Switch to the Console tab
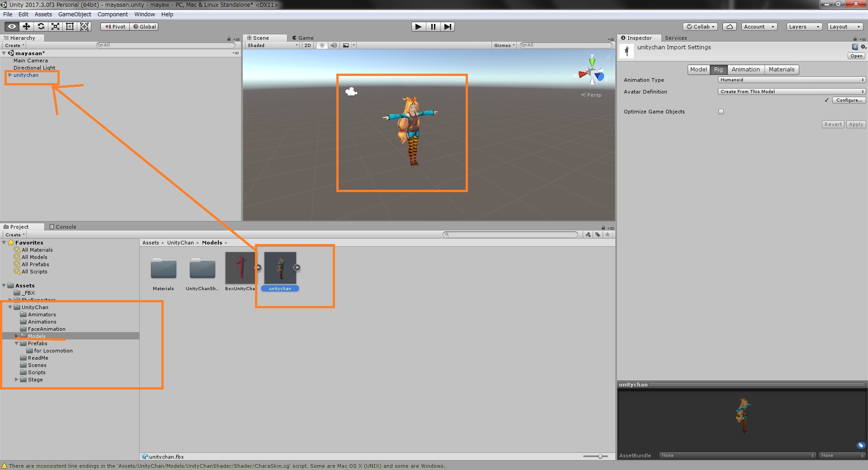This screenshot has width=868, height=470. tap(63, 227)
